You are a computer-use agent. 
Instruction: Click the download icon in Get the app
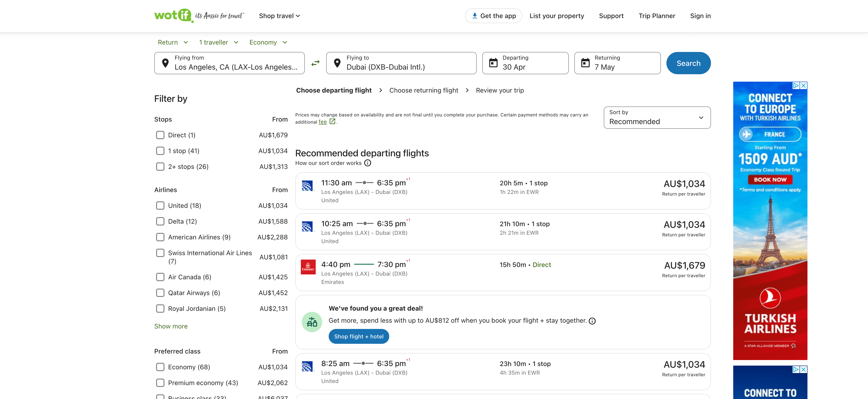click(474, 16)
